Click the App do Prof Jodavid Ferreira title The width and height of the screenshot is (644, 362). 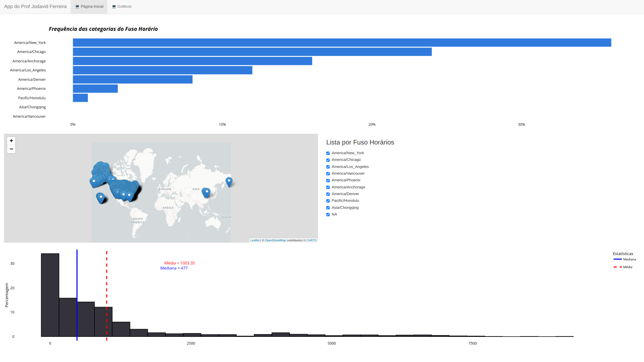tap(35, 7)
